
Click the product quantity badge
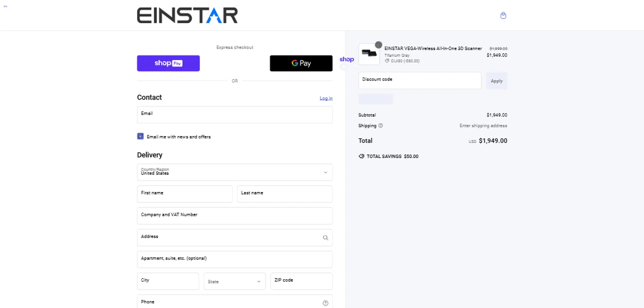378,45
